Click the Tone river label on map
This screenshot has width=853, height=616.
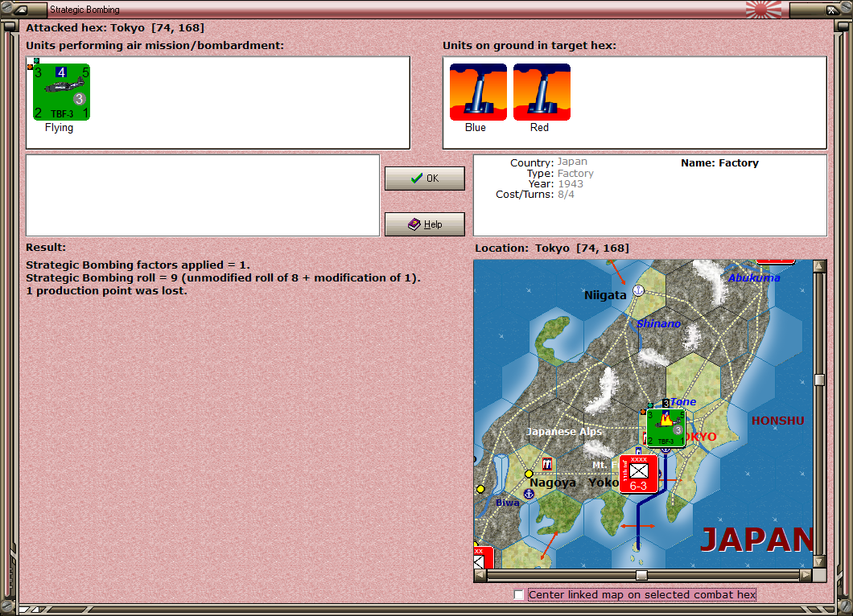683,402
